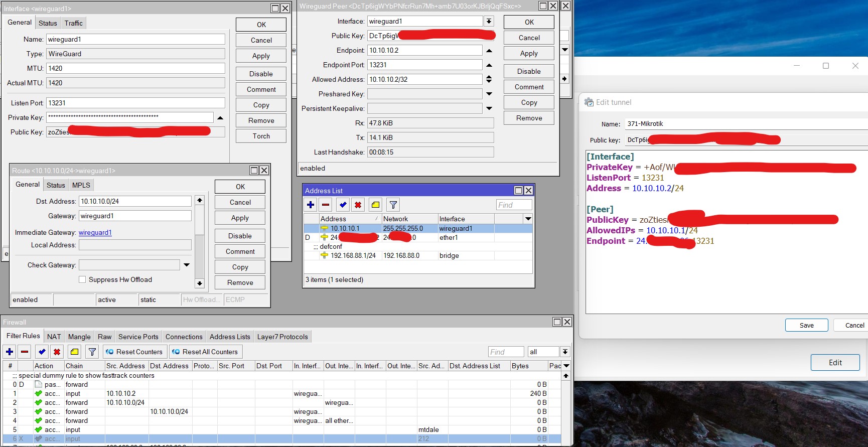Viewport: 868px width, 447px height.
Task: Open the Address Lists tab in Firewall
Action: (230, 337)
